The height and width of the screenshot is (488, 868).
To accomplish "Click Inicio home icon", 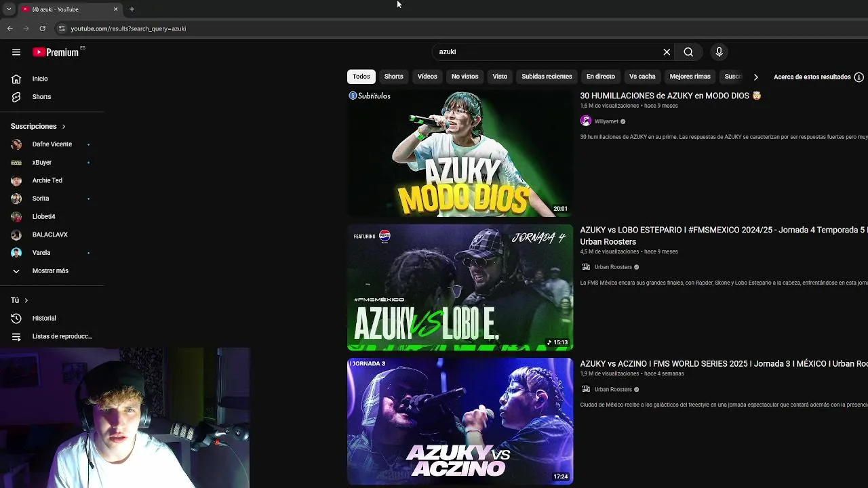I will click(x=16, y=79).
